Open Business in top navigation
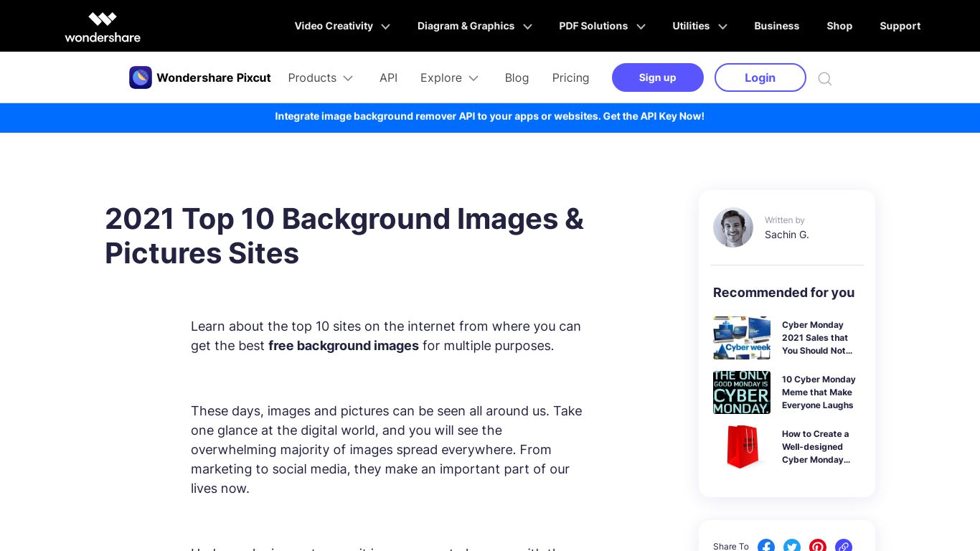Image resolution: width=980 pixels, height=551 pixels. pyautogui.click(x=776, y=26)
